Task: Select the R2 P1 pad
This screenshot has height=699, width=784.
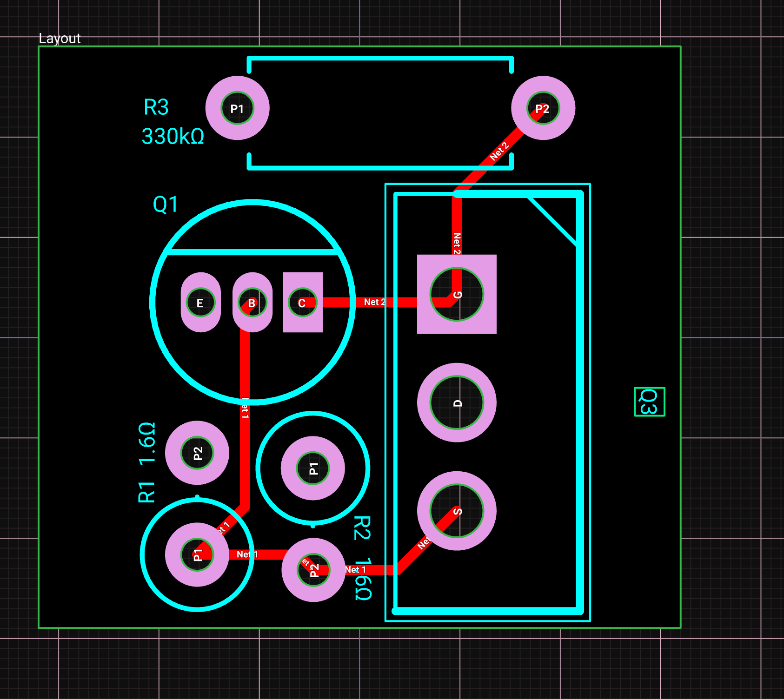Action: [313, 468]
